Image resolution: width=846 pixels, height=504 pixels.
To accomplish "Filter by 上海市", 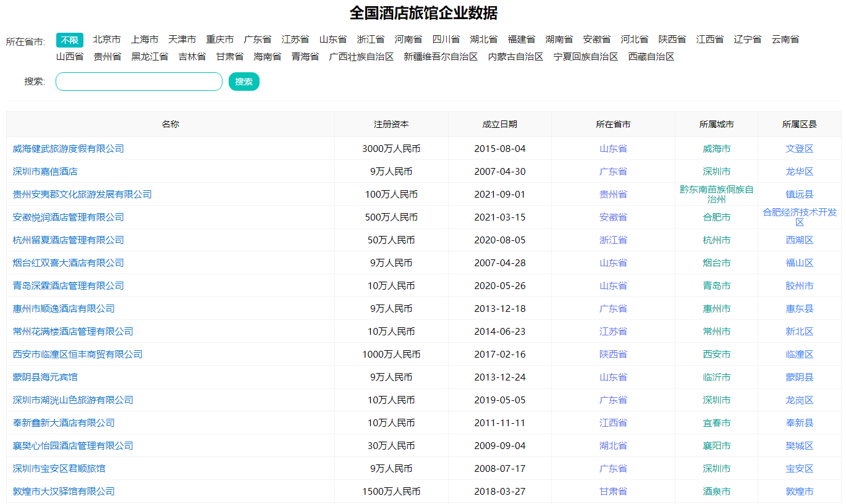I will [x=145, y=40].
